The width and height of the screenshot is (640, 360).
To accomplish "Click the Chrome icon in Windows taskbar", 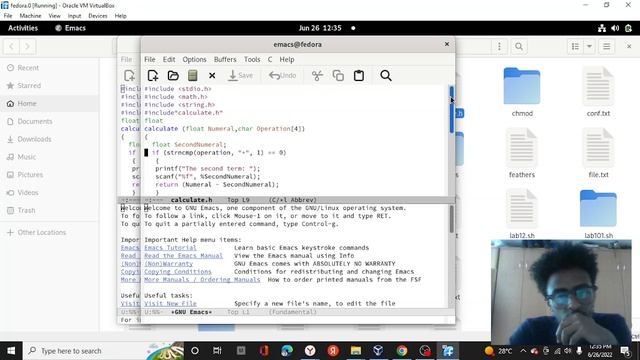I will pos(402,351).
